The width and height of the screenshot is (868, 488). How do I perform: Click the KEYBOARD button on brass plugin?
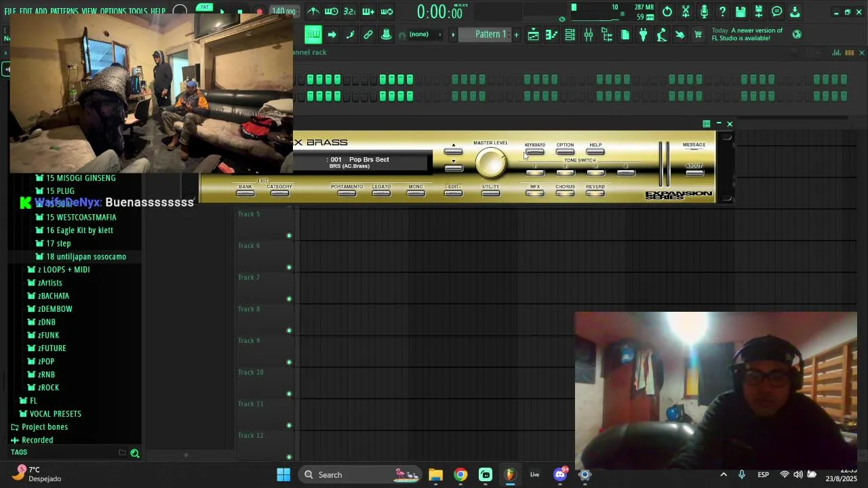(x=534, y=151)
